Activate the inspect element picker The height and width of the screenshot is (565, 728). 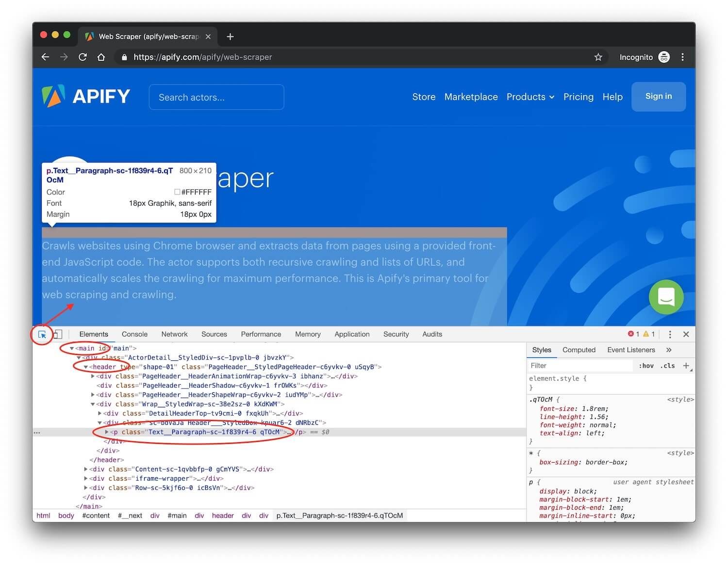click(42, 334)
